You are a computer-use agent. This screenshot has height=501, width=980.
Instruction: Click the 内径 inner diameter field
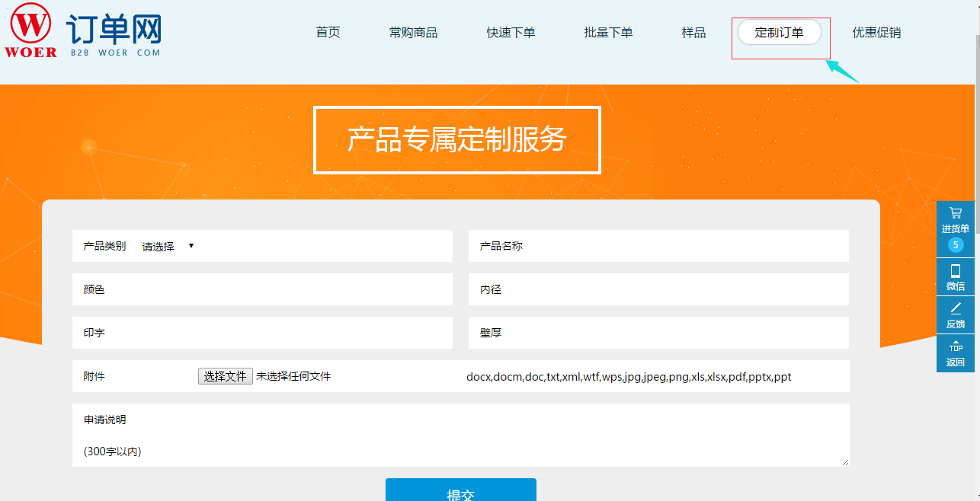[657, 289]
